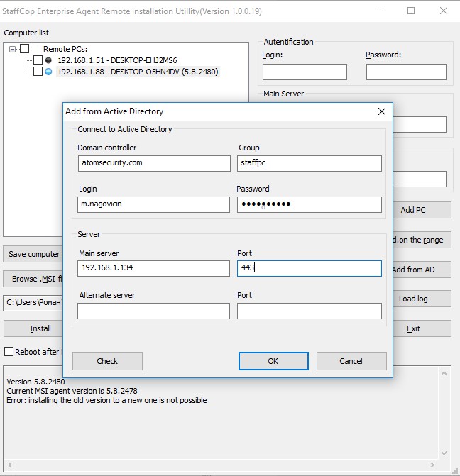Click the Alternate server input field
The height and width of the screenshot is (476, 460).
(x=153, y=311)
